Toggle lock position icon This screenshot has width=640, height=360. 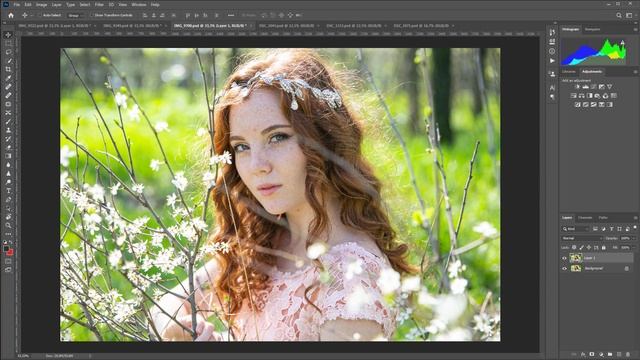[x=589, y=247]
